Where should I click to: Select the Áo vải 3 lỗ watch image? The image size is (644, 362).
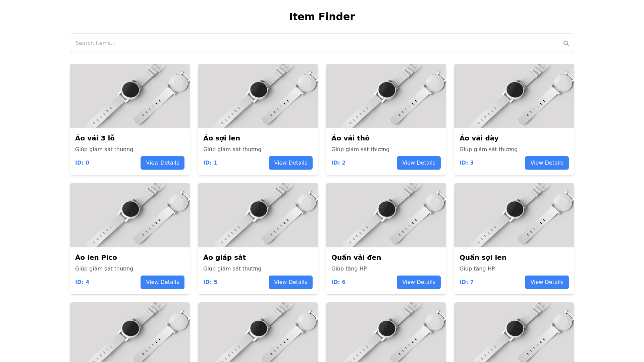point(130,96)
